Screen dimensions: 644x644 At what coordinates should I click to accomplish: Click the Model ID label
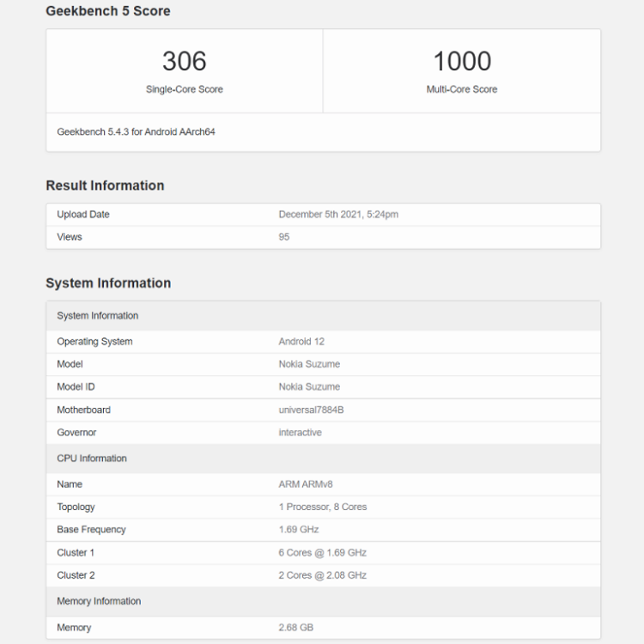click(76, 387)
